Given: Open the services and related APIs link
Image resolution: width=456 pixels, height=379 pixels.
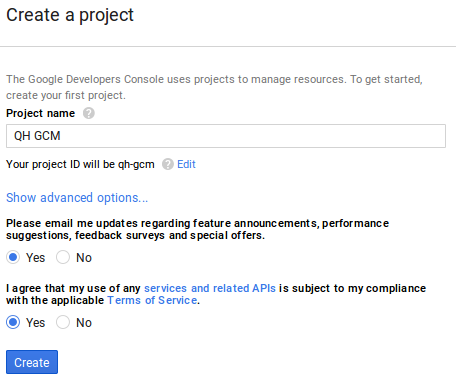Looking at the screenshot, I should point(210,288).
